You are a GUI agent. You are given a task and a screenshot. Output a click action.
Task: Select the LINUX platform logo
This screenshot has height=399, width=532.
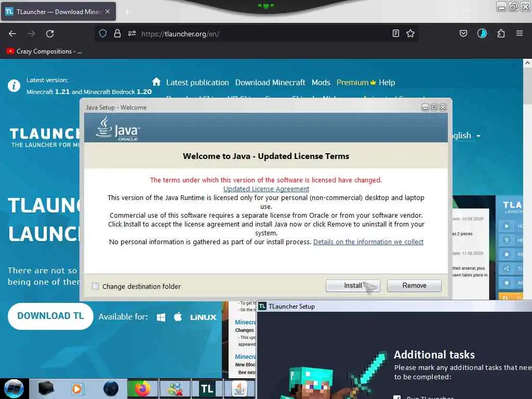point(203,317)
